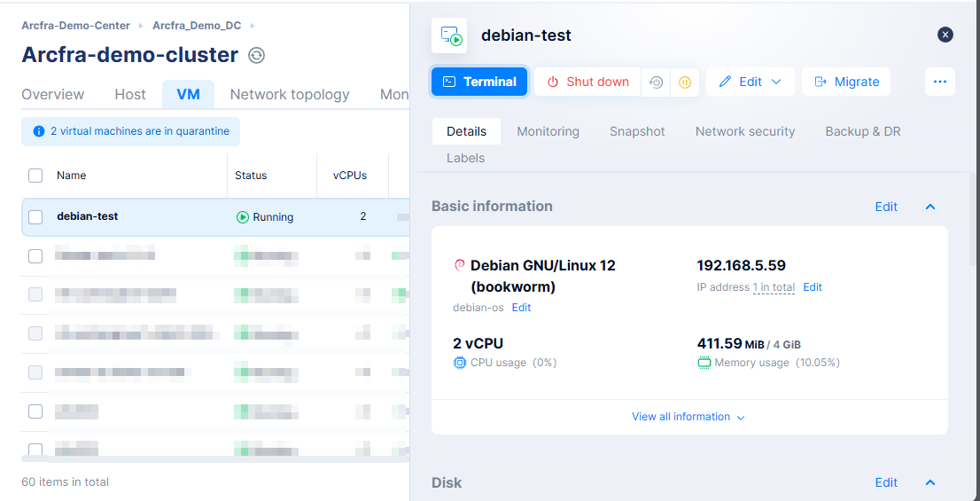Open the Edit dropdown in the toolbar

pos(751,82)
